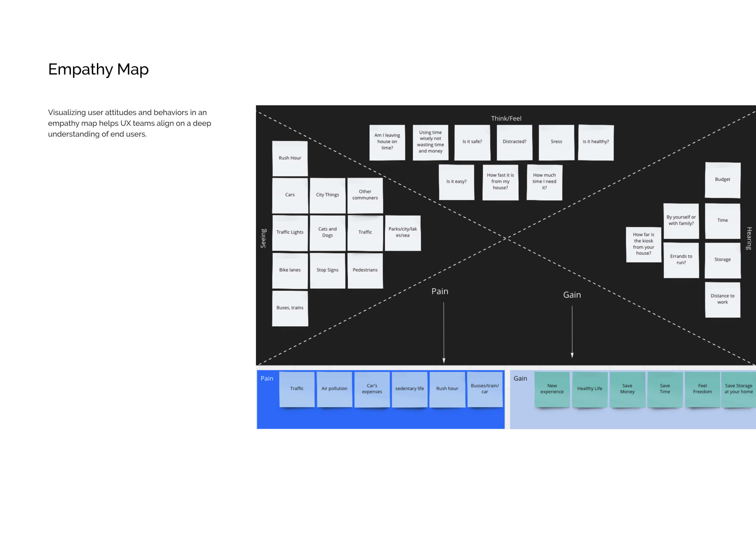
Task: Select the Bike lanes sticky note
Action: [290, 270]
